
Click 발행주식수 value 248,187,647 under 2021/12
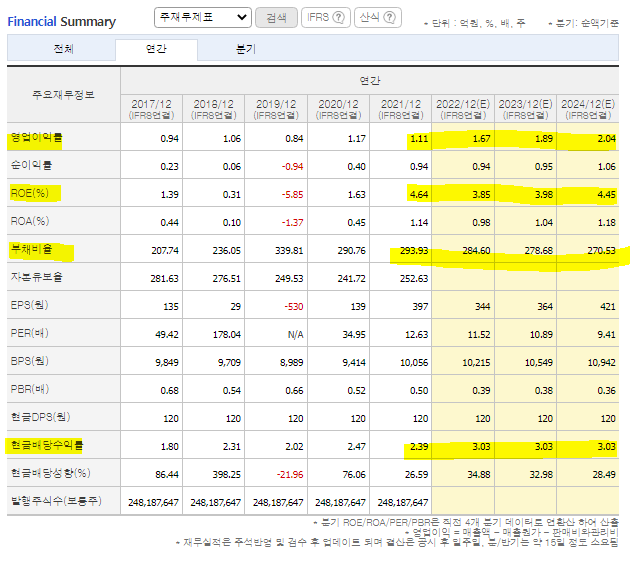click(x=403, y=503)
